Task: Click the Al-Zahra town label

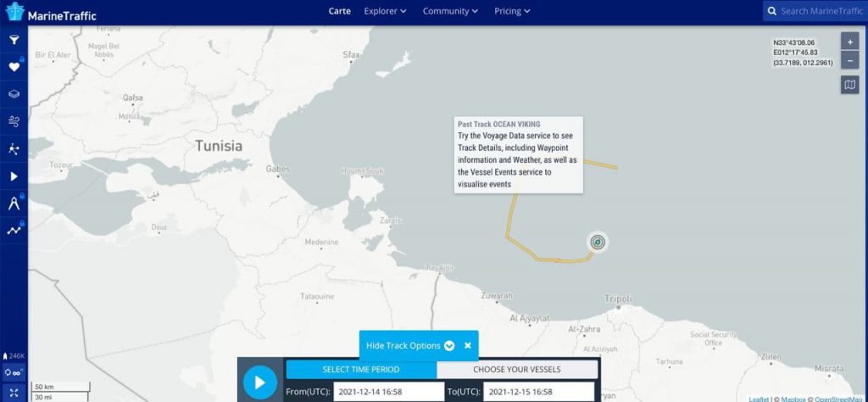Action: click(584, 329)
